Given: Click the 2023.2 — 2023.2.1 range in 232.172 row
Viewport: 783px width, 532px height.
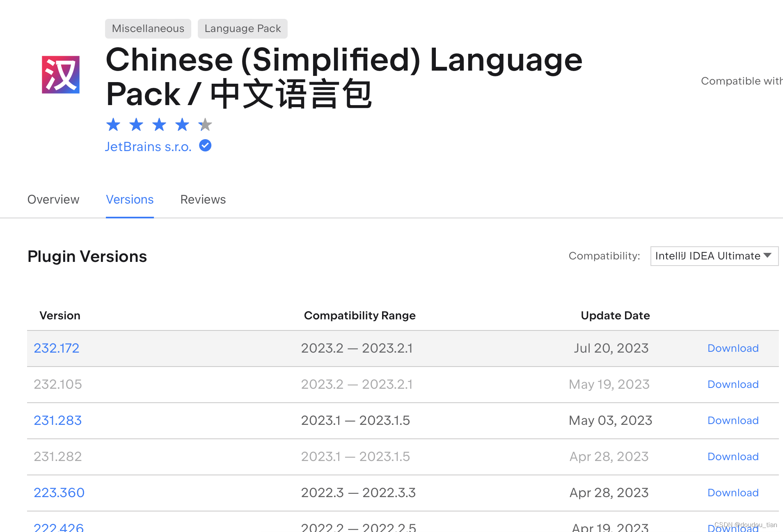Looking at the screenshot, I should (x=357, y=348).
